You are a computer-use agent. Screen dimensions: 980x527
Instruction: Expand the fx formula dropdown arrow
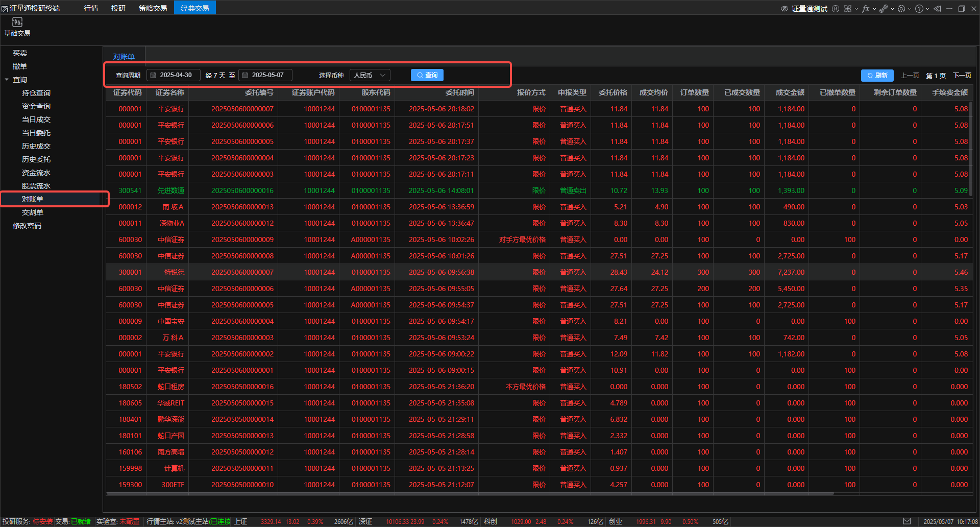point(874,9)
